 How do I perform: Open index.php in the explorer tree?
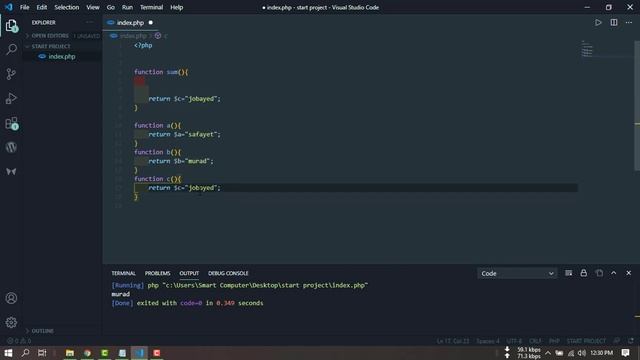pyautogui.click(x=62, y=57)
